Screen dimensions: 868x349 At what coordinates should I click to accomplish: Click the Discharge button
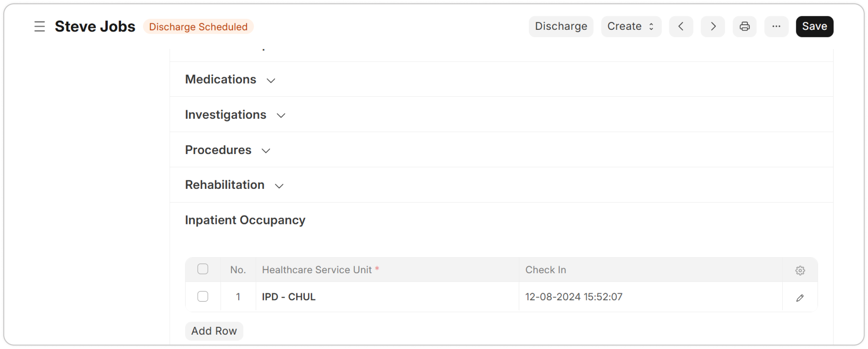[x=561, y=26]
